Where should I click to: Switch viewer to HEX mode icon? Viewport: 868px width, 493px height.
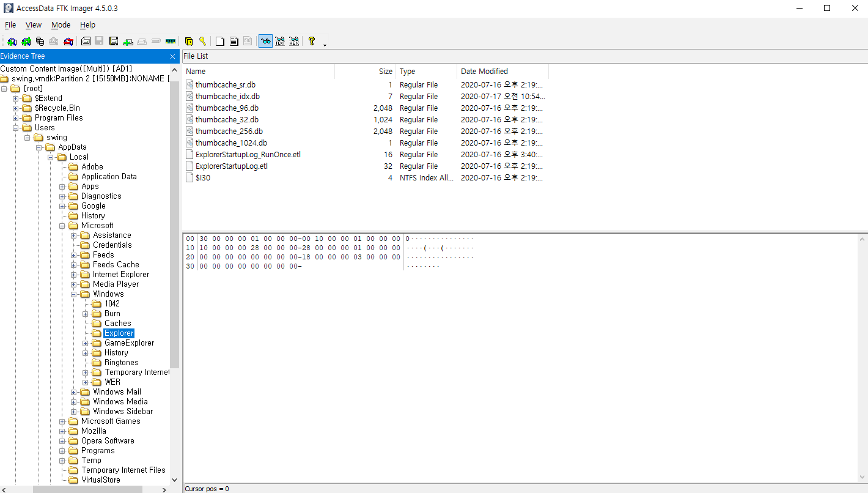294,41
